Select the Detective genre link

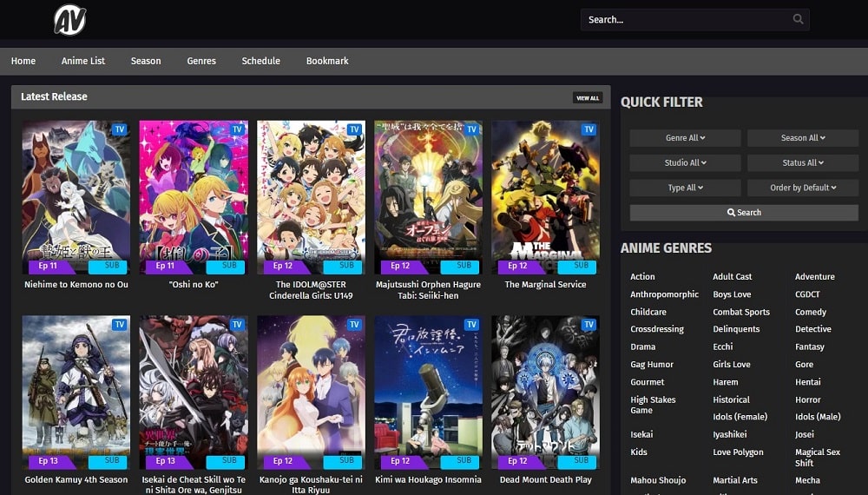[x=813, y=329]
